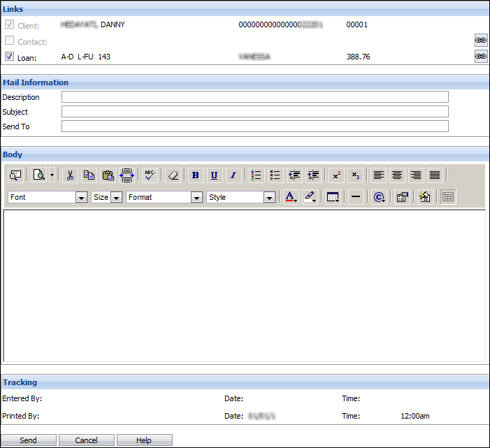The image size is (490, 448).
Task: Click in the Send To field
Action: [255, 127]
